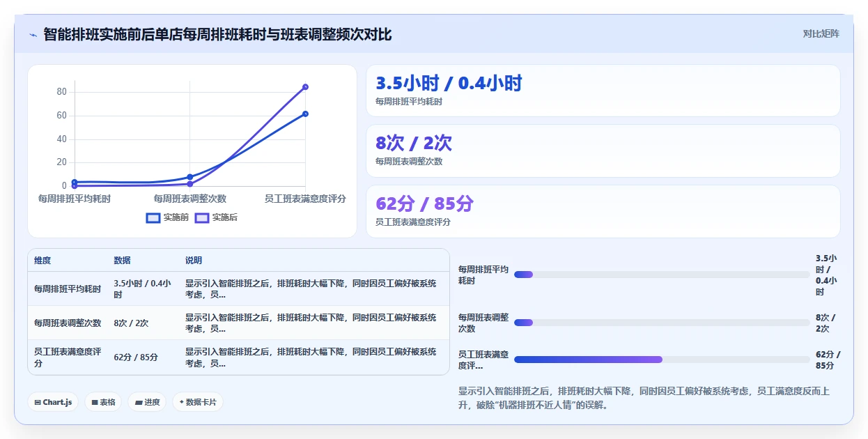
Task: Click table data cell 3.5小时 / 0.4小时
Action: (143, 288)
